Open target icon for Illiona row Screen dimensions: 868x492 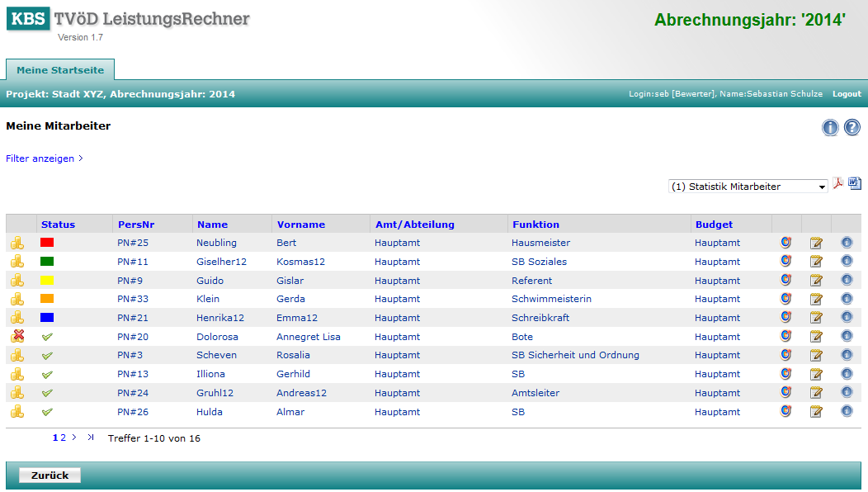[x=786, y=373]
